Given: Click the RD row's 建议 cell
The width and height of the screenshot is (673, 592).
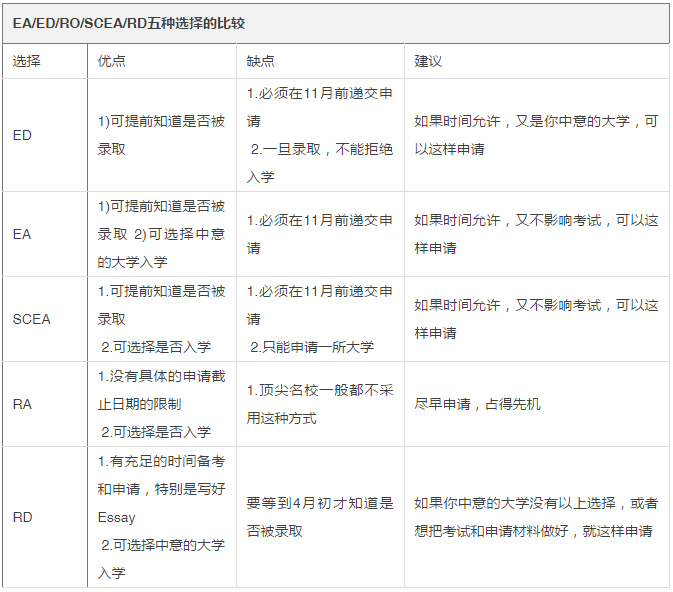Looking at the screenshot, I should click(536, 517).
